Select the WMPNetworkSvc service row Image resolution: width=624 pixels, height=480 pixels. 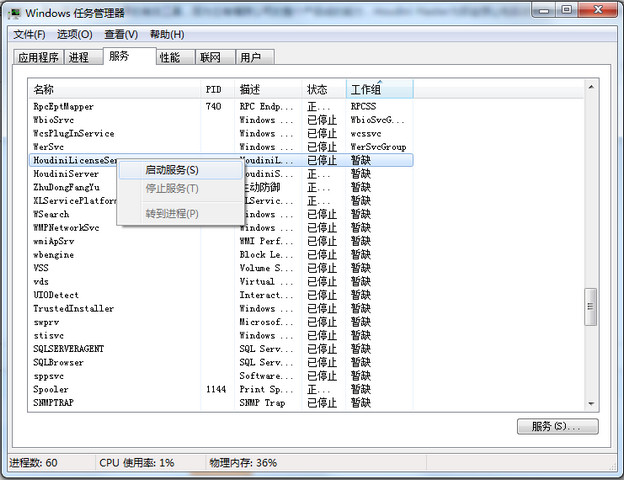tap(221, 228)
